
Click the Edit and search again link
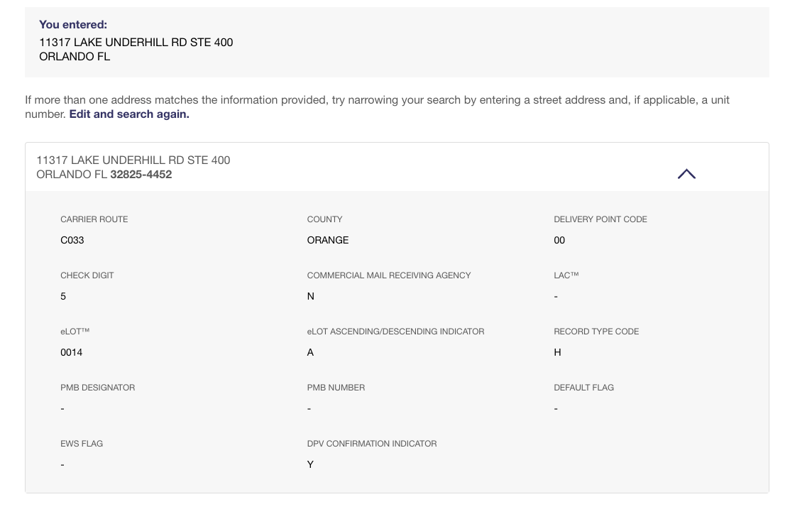point(129,114)
